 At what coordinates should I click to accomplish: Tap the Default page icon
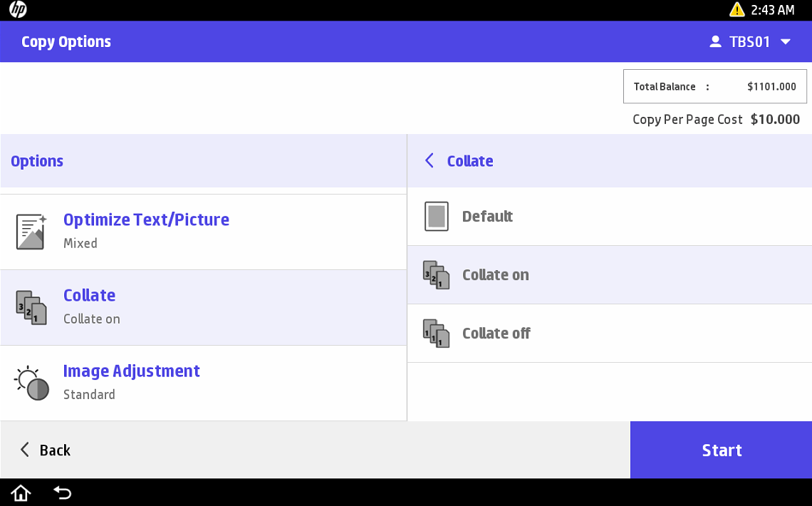click(436, 217)
